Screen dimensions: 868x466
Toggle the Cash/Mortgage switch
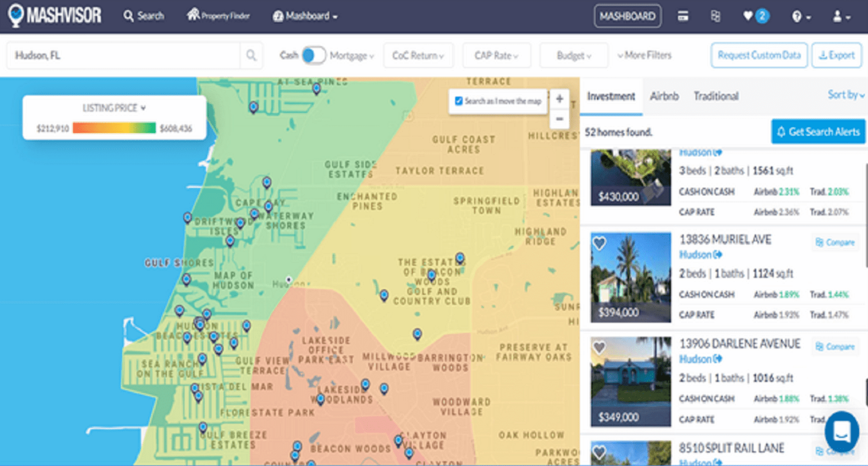314,55
